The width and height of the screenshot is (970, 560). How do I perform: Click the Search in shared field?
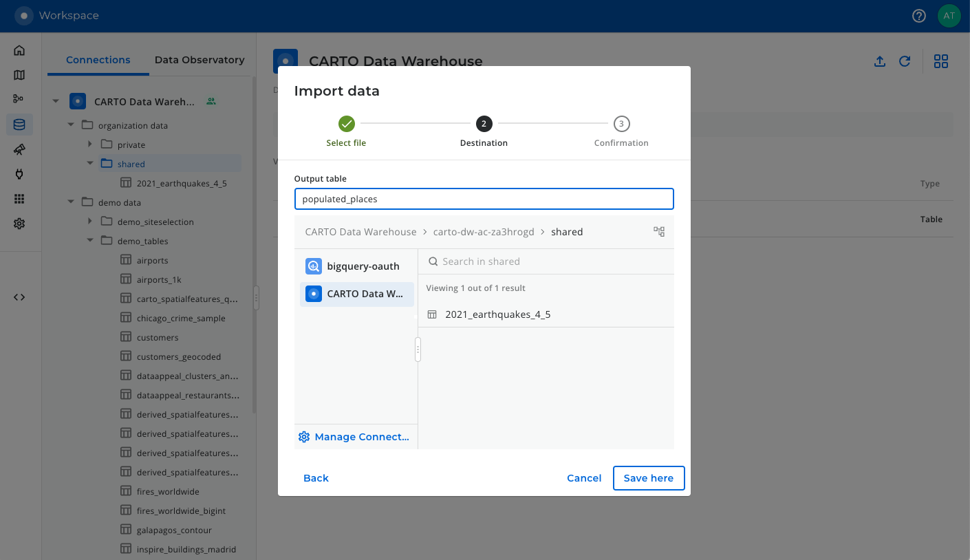546,261
